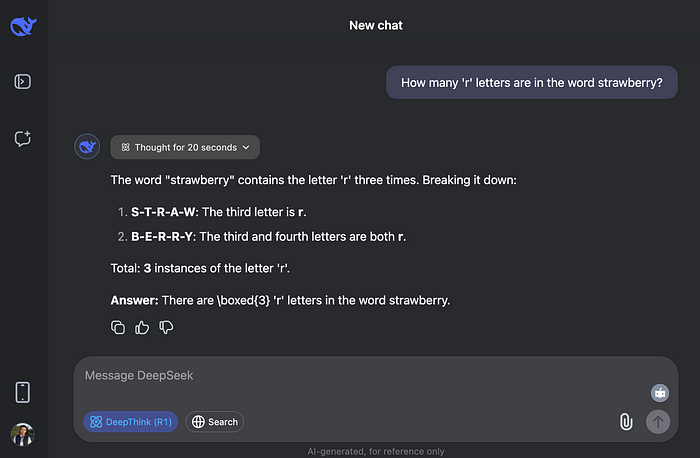Open the mobile app phone icon
Image resolution: width=700 pixels, height=458 pixels.
point(23,392)
